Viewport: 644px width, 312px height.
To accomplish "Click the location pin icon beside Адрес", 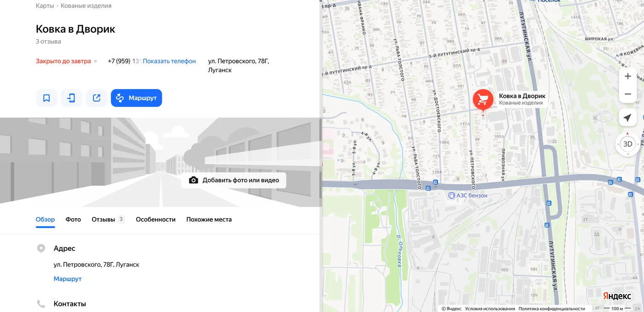I will coord(41,249).
